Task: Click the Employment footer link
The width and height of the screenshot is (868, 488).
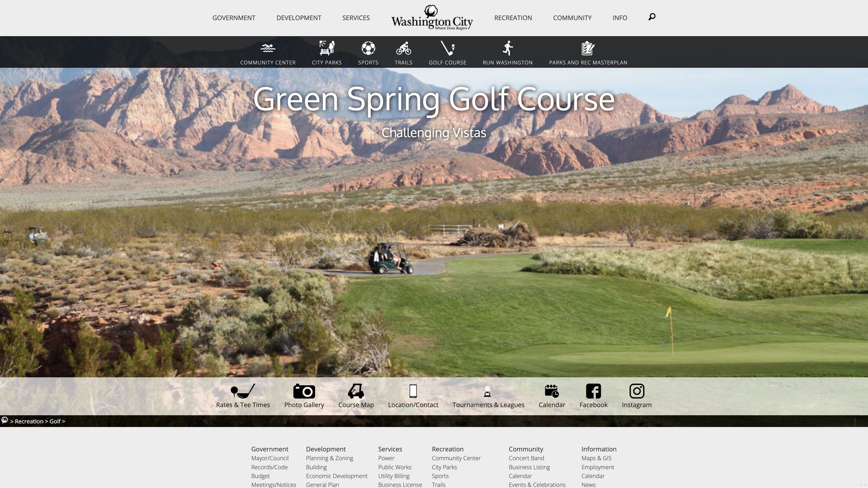Action: pyautogui.click(x=597, y=467)
